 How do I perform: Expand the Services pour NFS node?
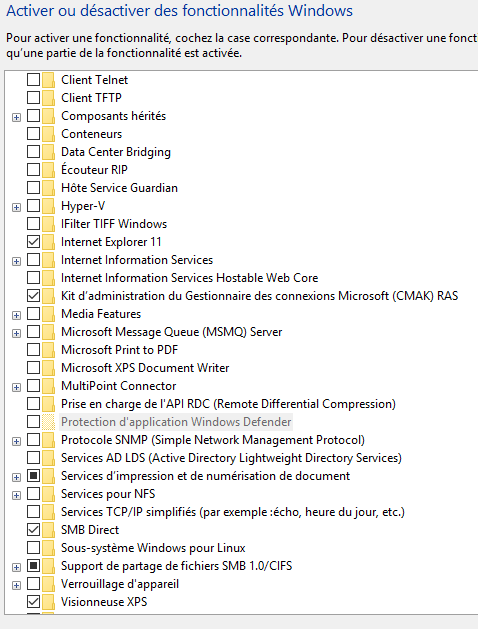(16, 495)
